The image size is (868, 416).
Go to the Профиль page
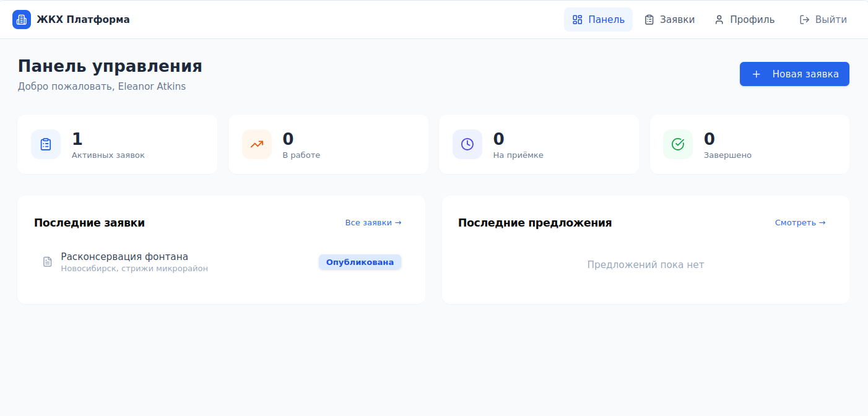[744, 20]
